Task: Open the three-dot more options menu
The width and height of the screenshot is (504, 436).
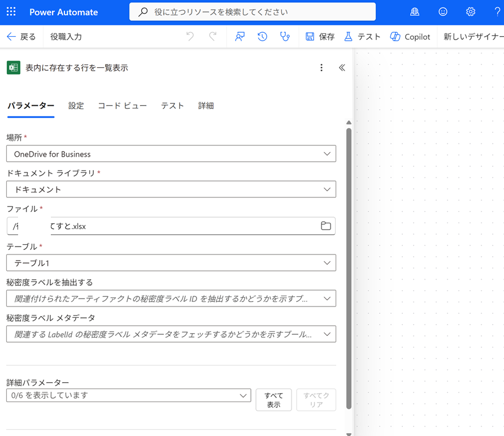Action: pyautogui.click(x=321, y=68)
